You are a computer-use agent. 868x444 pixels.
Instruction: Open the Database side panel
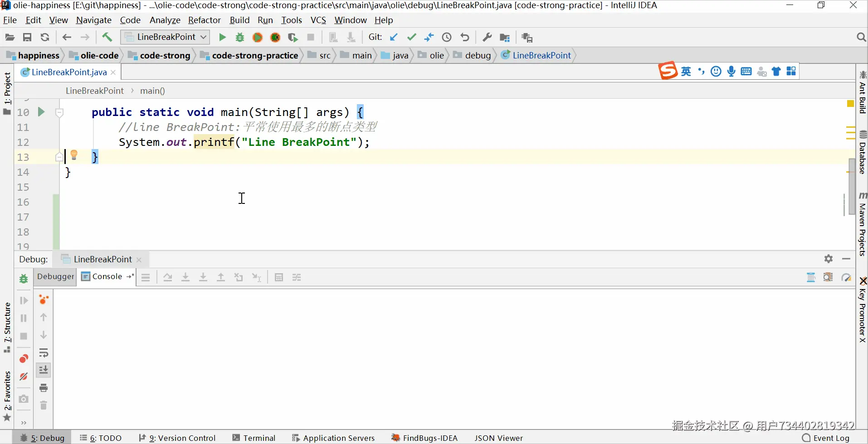pos(863,152)
